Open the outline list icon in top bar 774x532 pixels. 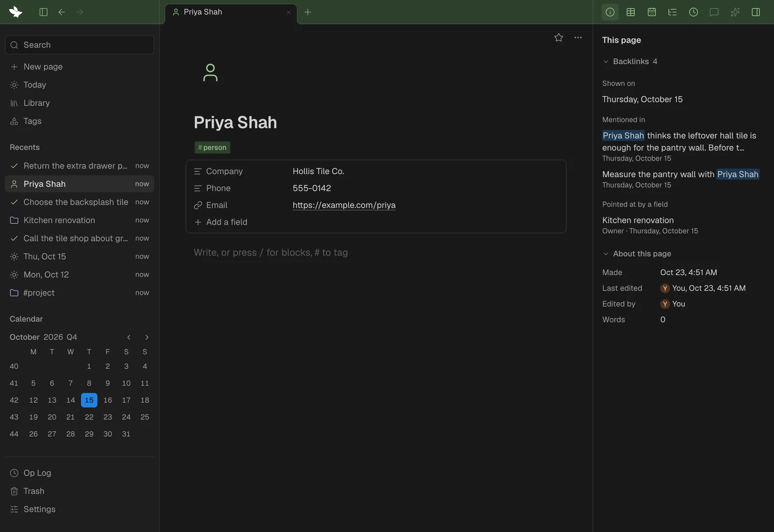[x=672, y=12]
